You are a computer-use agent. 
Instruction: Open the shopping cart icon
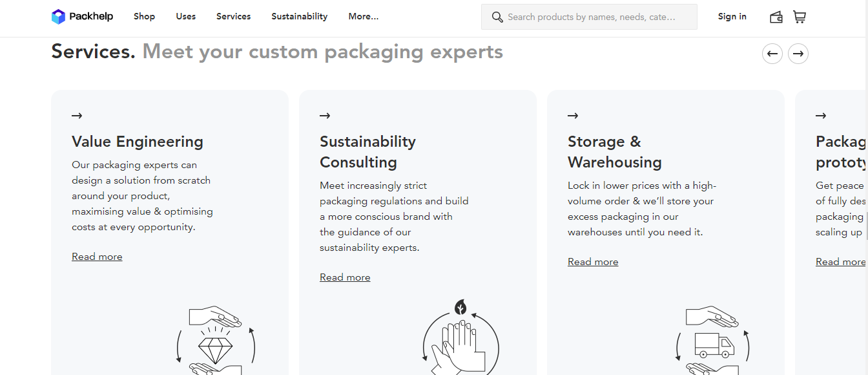[799, 17]
